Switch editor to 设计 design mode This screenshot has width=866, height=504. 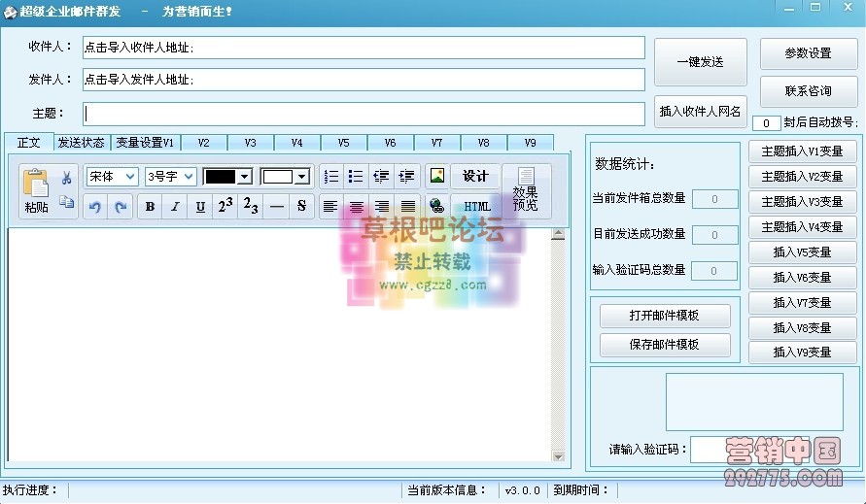click(x=475, y=176)
